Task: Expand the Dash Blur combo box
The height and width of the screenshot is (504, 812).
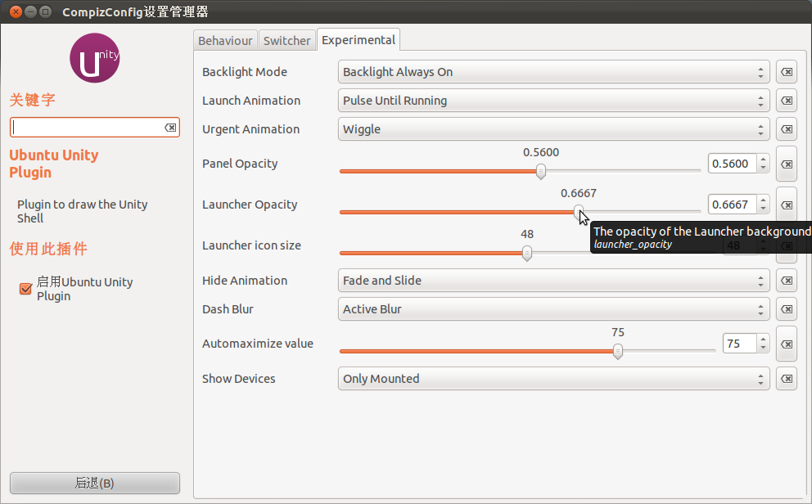Action: (553, 309)
